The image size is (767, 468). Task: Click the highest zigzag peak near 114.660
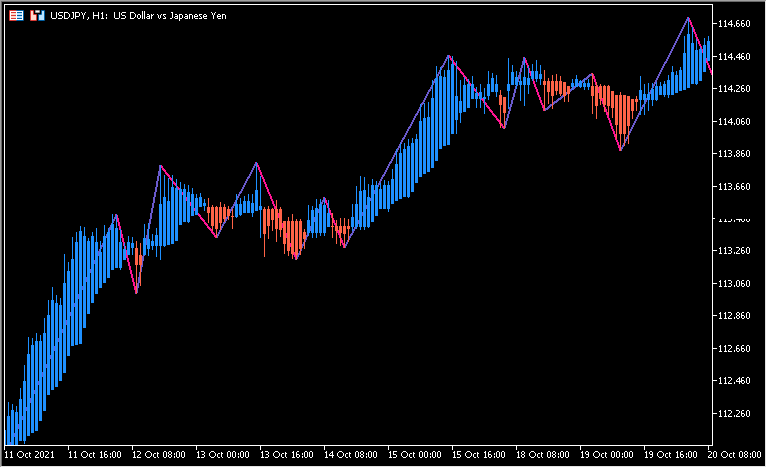pyautogui.click(x=688, y=18)
